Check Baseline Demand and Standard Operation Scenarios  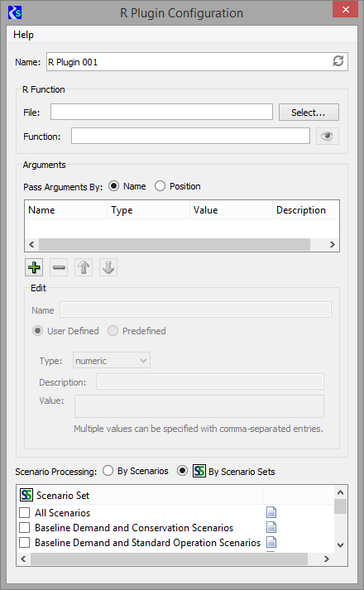pyautogui.click(x=25, y=543)
